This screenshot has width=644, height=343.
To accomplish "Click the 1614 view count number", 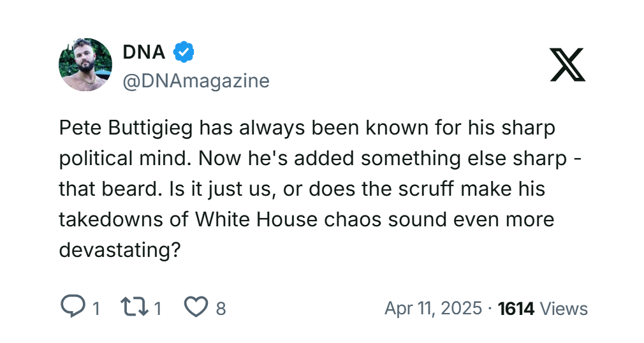I will [516, 309].
